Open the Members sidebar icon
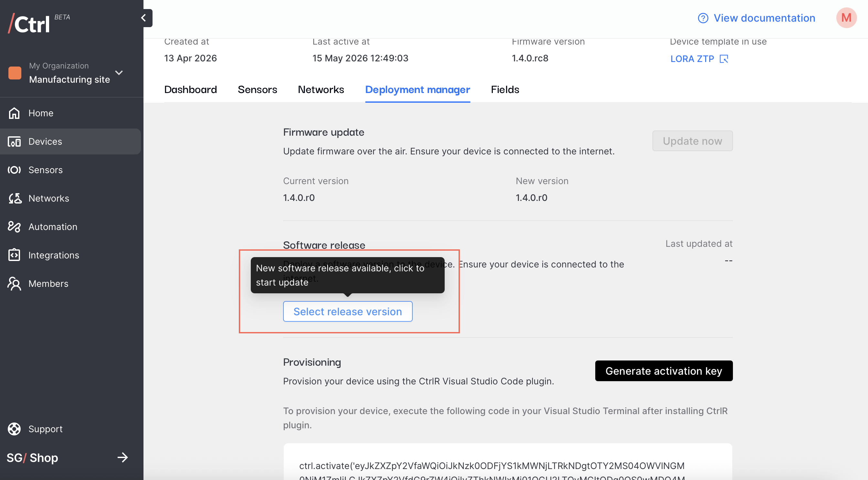This screenshot has height=480, width=868. point(14,284)
